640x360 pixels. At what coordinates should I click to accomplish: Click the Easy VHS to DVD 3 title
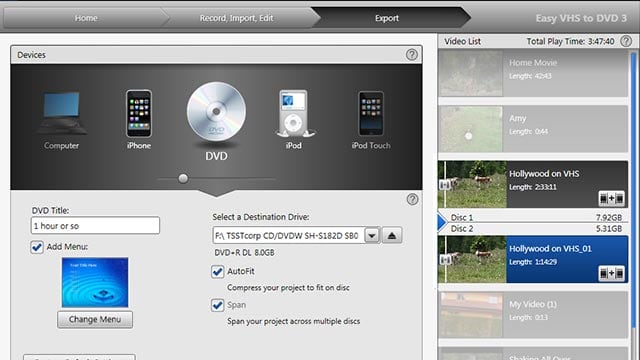(581, 18)
